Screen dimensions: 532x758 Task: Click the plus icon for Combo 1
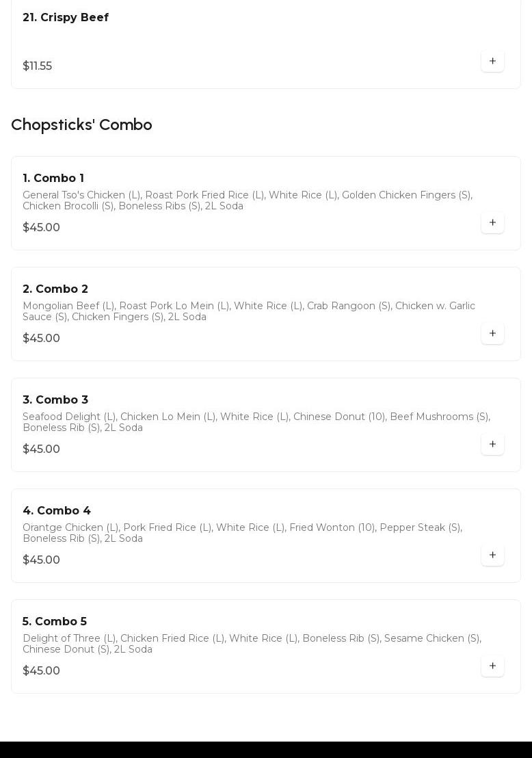pos(492,222)
